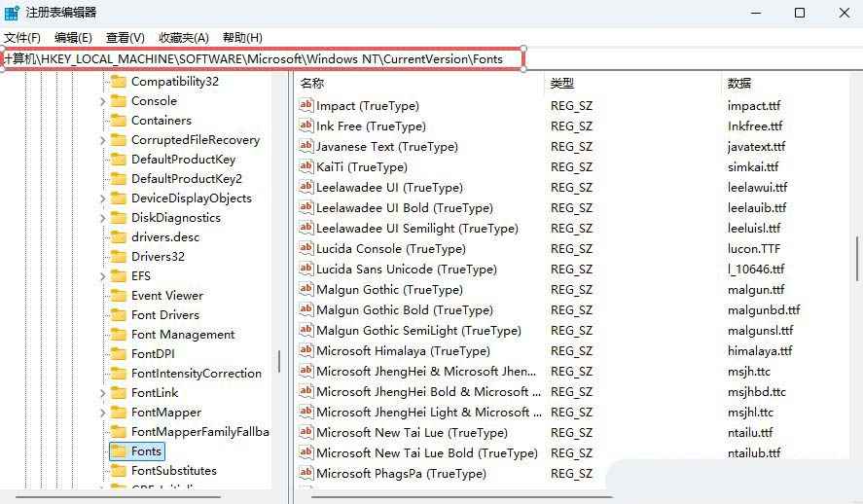
Task: Click the ab icon beside Ink Free (TrueType)
Action: (x=306, y=125)
